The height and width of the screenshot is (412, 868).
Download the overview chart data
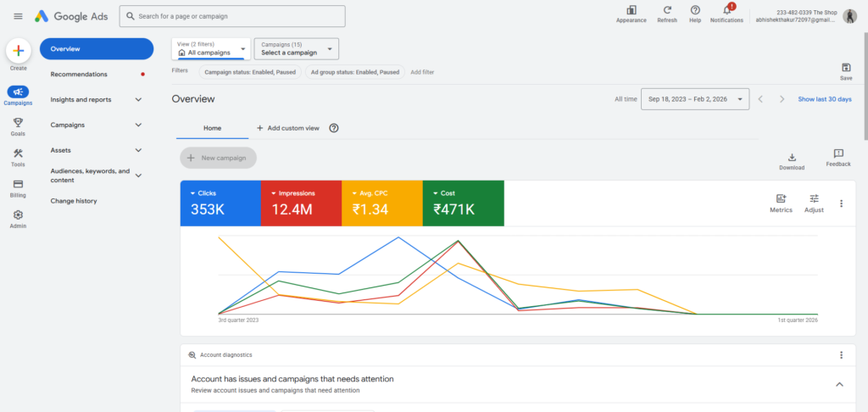click(791, 161)
